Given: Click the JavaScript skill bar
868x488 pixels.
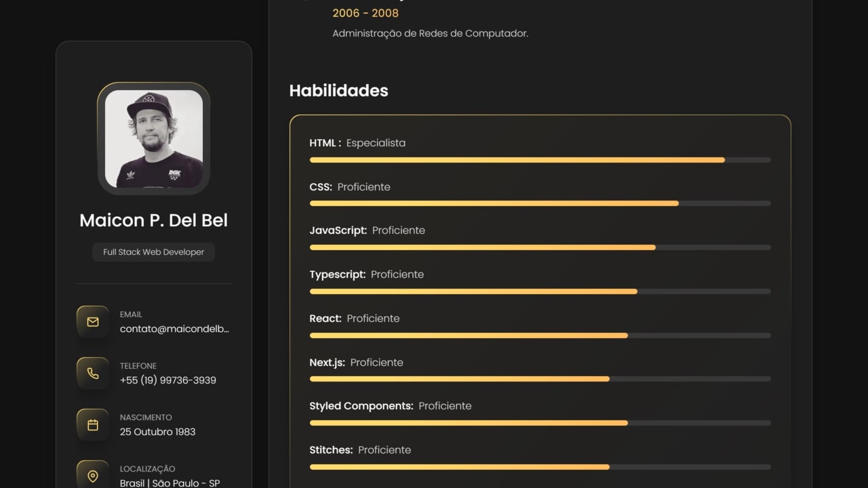Looking at the screenshot, I should click(540, 247).
